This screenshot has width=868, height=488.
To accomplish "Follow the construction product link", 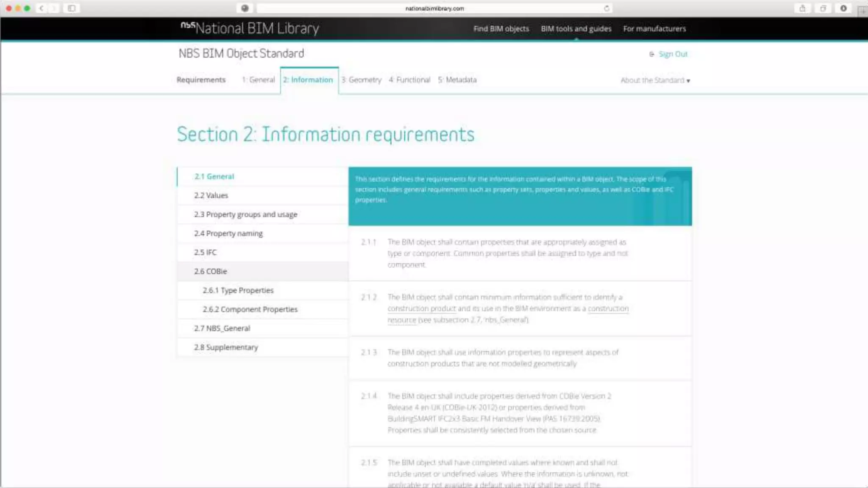I will click(421, 308).
